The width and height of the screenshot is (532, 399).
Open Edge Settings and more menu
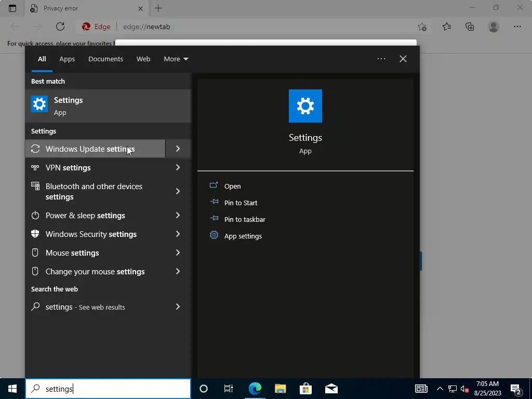point(517,26)
